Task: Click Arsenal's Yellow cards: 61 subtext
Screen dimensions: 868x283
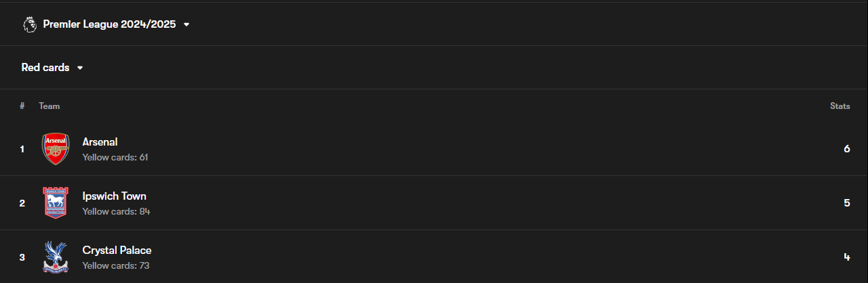Action: coord(115,157)
